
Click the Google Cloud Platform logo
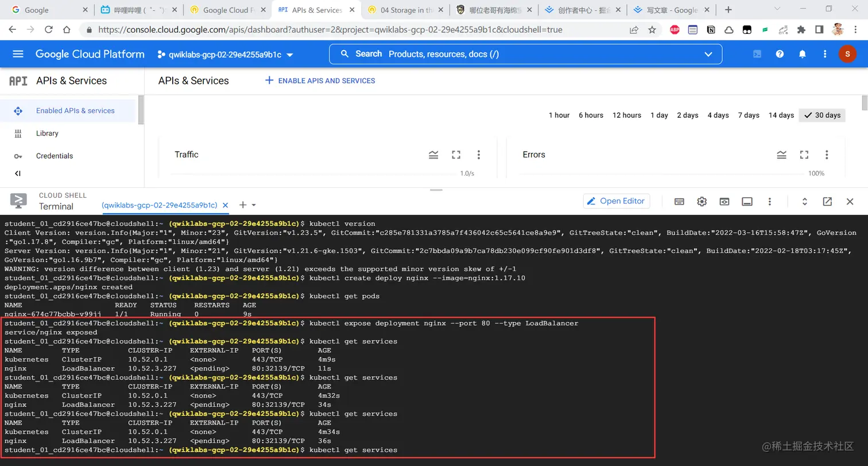pyautogui.click(x=90, y=54)
